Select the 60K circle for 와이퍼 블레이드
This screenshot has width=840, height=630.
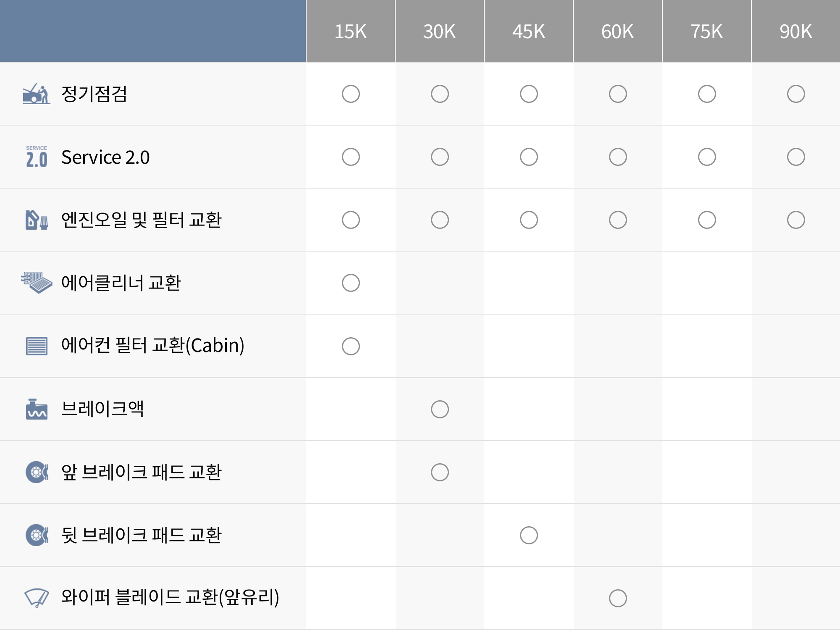tap(618, 598)
